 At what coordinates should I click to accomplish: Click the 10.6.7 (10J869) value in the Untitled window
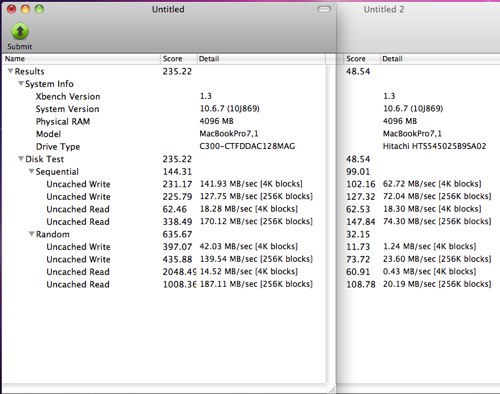point(229,109)
